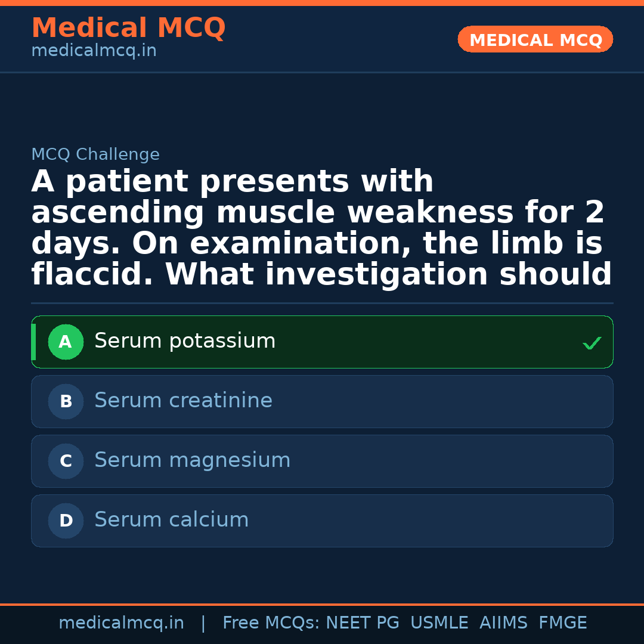Click the "MCQ Challenge" label
The height and width of the screenshot is (644, 644).
[95, 155]
